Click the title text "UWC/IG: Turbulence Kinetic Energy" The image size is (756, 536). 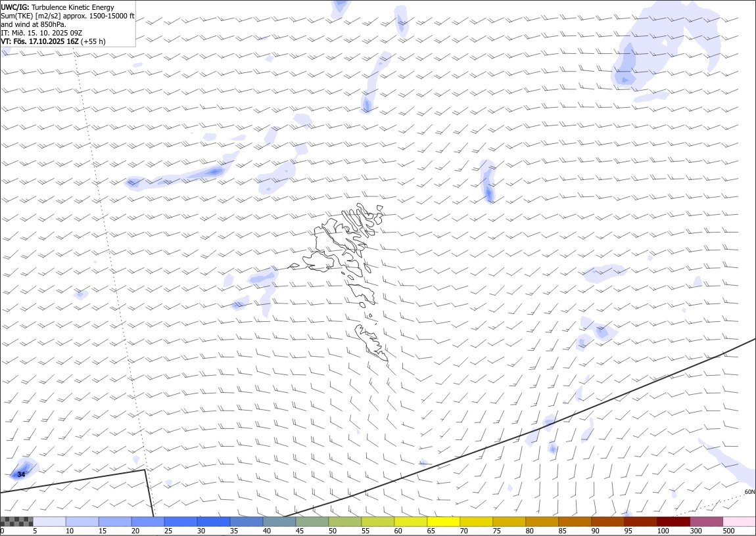(57, 7)
